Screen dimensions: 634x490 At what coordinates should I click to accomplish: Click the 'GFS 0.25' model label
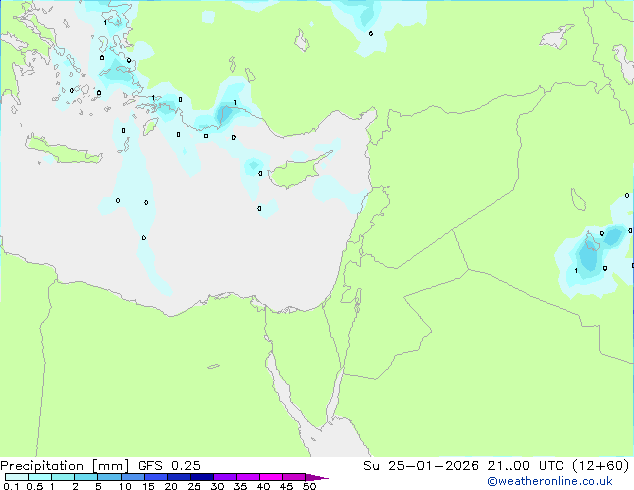[169, 466]
